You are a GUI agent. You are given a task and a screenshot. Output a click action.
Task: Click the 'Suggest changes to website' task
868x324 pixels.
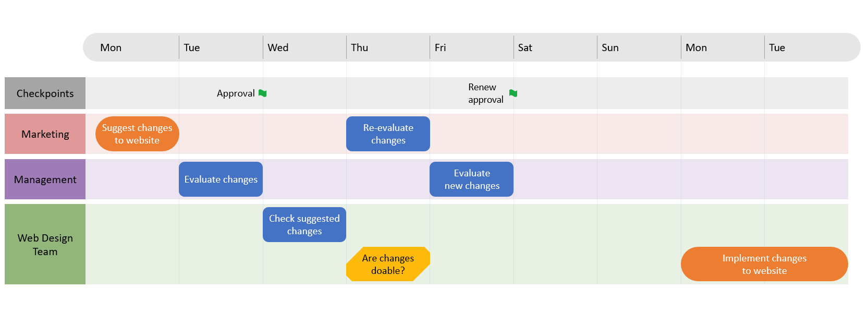[137, 134]
